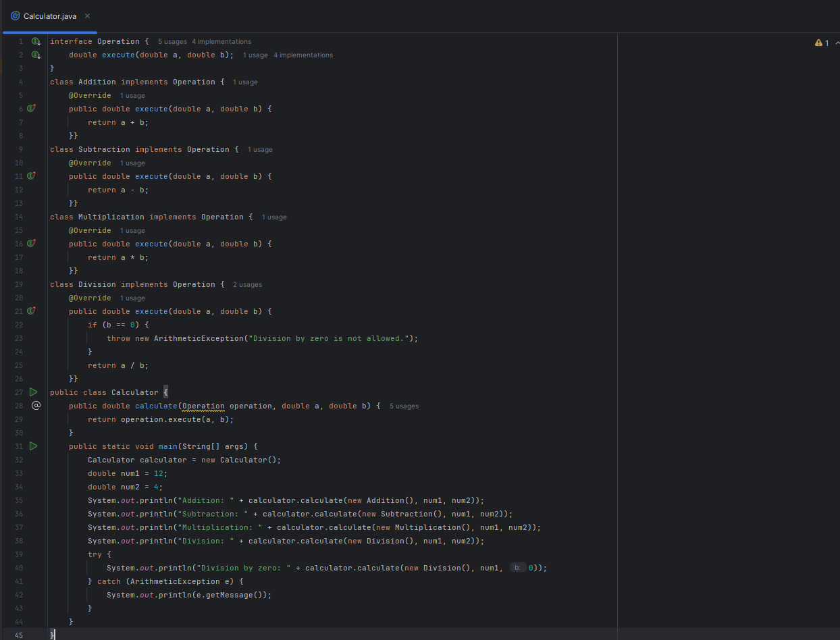840x640 pixels.
Task: Click the '1 usage' hint next to class Subtraction
Action: click(260, 150)
